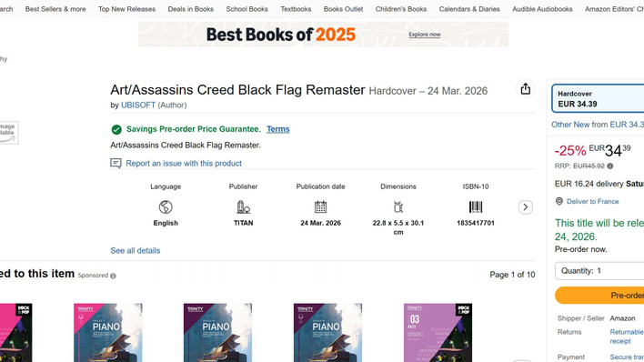Open the purple 03 Bass book thumbnail
644x362 pixels.
click(x=438, y=333)
